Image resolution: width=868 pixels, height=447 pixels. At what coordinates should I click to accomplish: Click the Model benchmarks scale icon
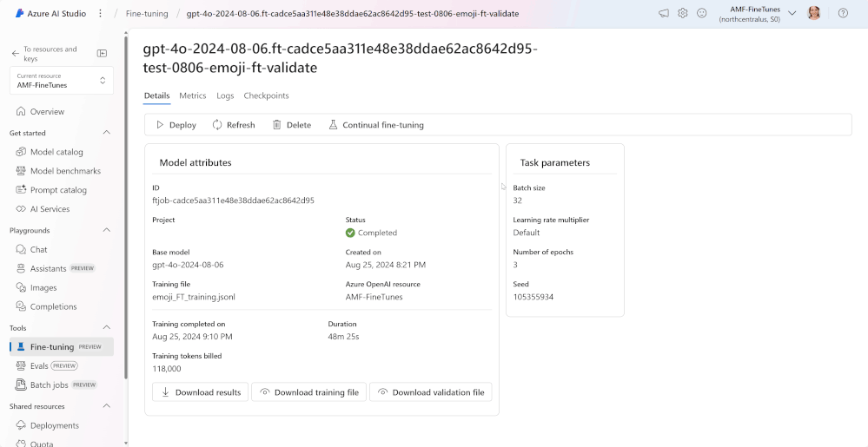click(x=21, y=171)
